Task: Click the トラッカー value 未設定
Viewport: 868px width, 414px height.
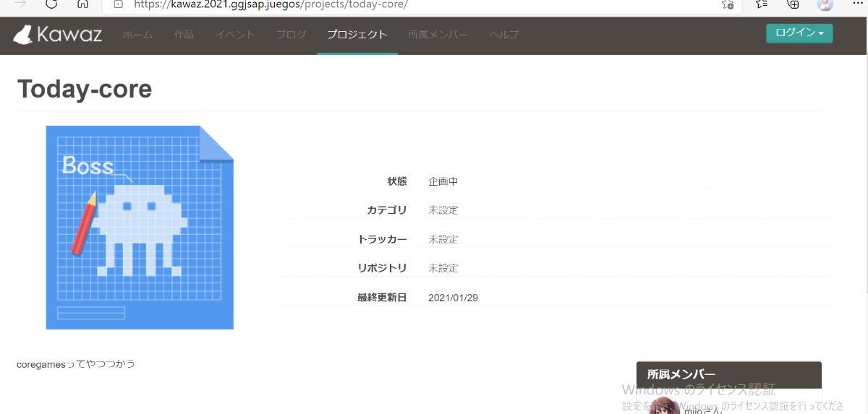Action: (443, 239)
